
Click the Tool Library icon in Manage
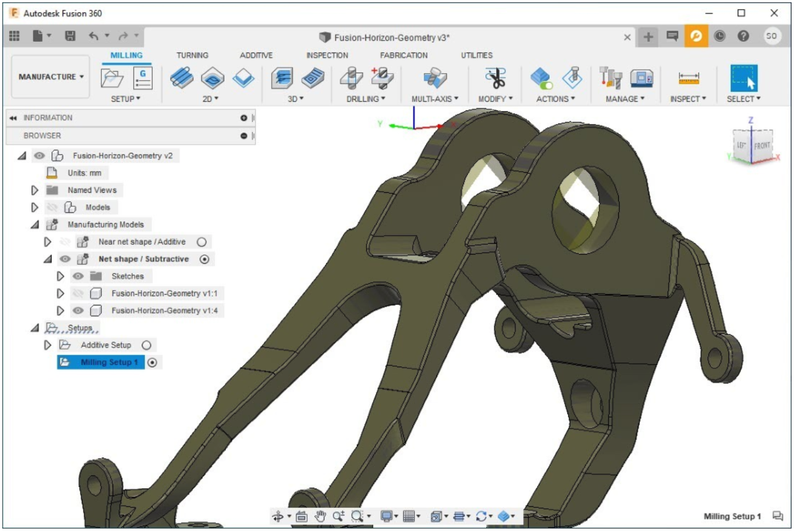610,78
